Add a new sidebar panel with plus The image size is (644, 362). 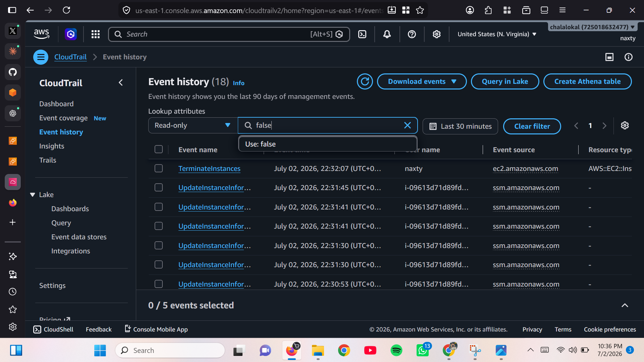(x=13, y=222)
